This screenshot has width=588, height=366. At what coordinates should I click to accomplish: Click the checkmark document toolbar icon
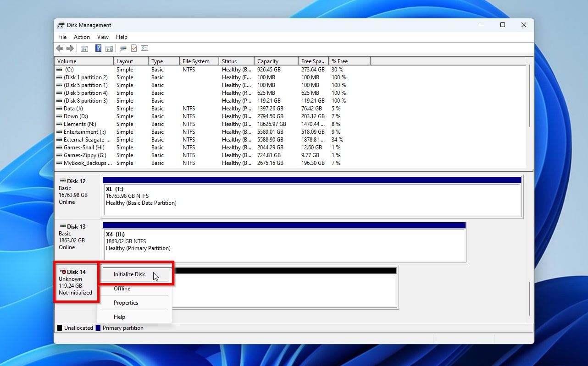[134, 49]
